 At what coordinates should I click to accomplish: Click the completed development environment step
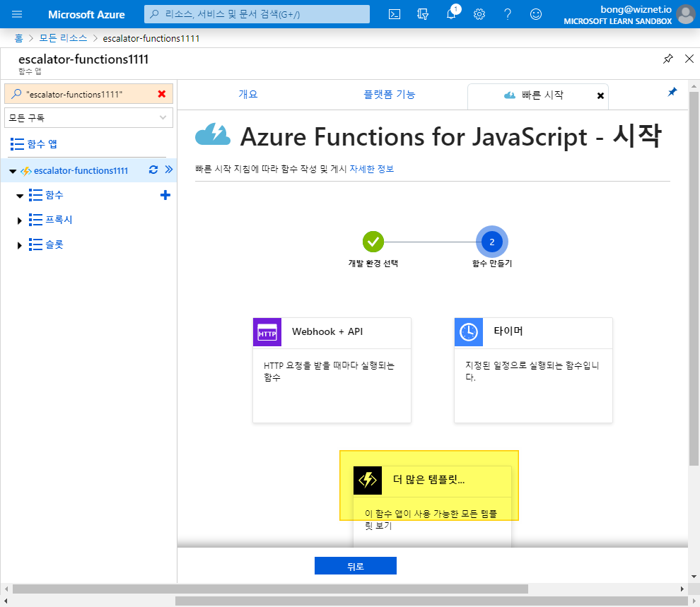(x=373, y=242)
